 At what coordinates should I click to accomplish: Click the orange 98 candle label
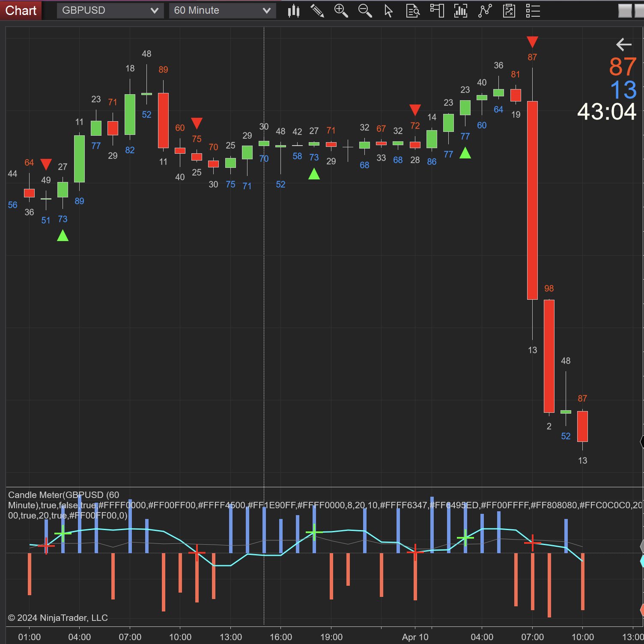pyautogui.click(x=549, y=289)
